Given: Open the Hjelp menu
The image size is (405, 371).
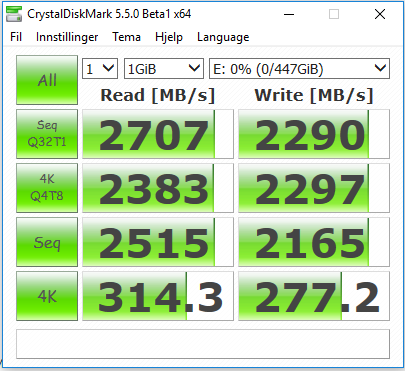Looking at the screenshot, I should (169, 37).
